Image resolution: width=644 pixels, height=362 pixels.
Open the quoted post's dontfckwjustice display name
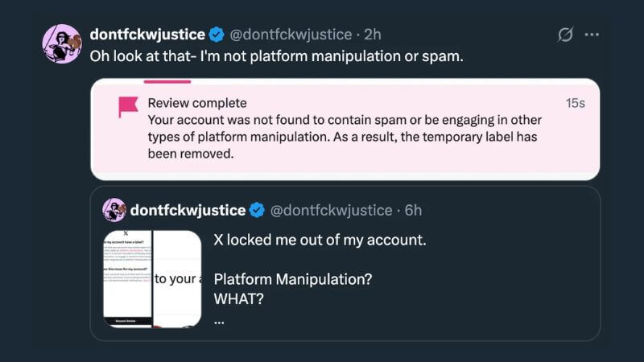[188, 210]
